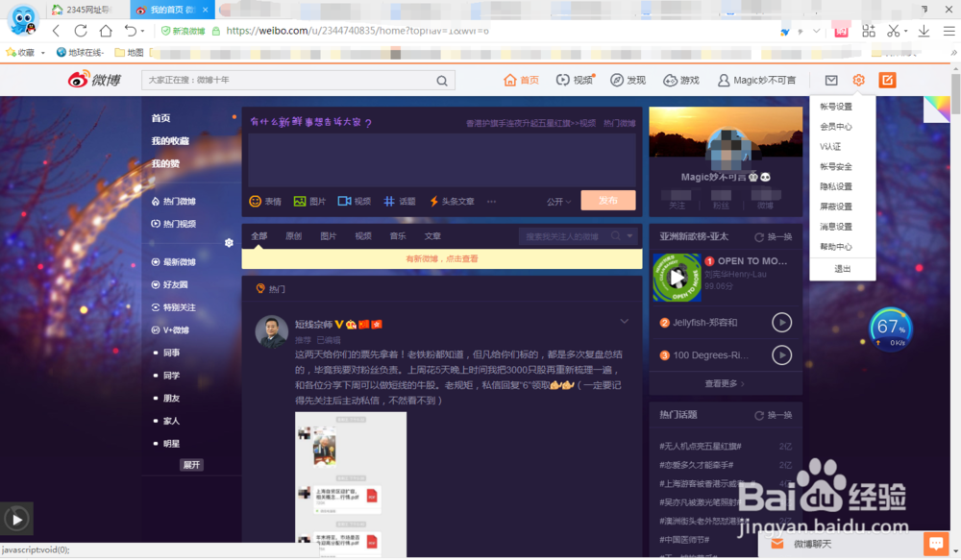Open the 视频 nav item in header
This screenshot has height=560, width=961.
pyautogui.click(x=575, y=81)
